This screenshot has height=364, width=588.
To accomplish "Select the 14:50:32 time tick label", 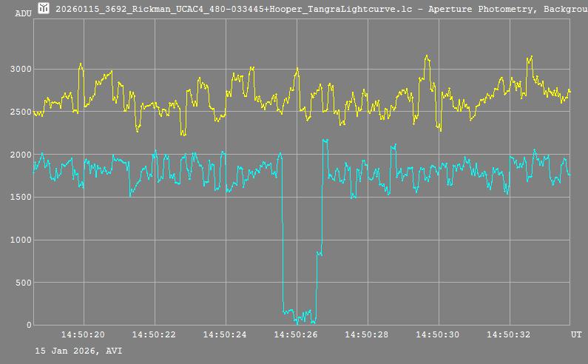I will tap(509, 335).
